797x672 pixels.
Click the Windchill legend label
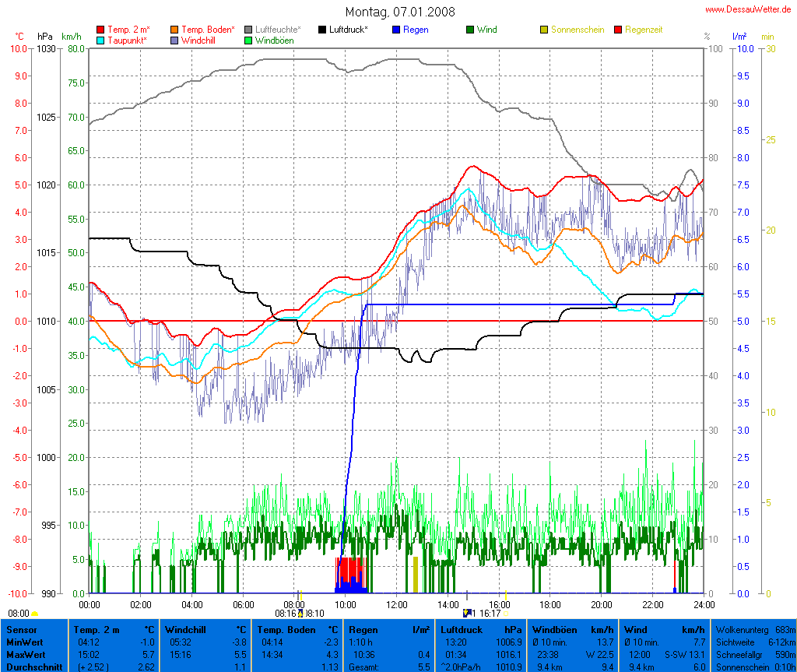coord(199,40)
